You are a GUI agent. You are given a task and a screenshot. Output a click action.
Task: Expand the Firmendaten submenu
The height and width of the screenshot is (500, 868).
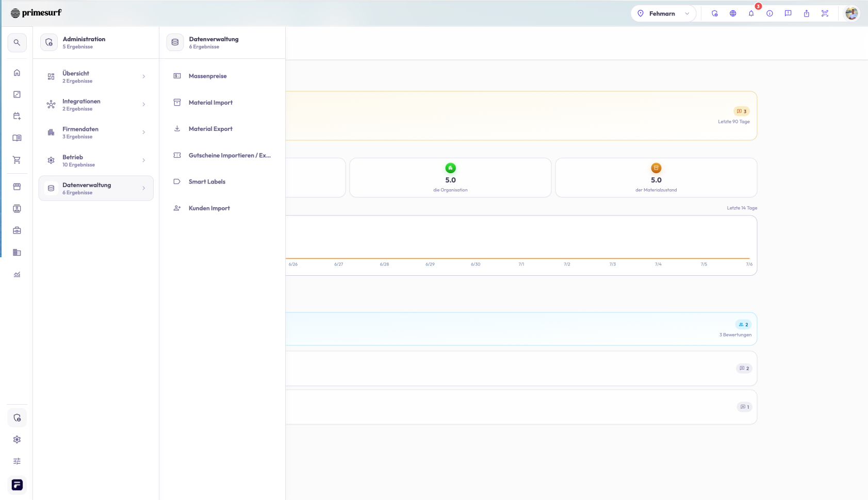[96, 132]
